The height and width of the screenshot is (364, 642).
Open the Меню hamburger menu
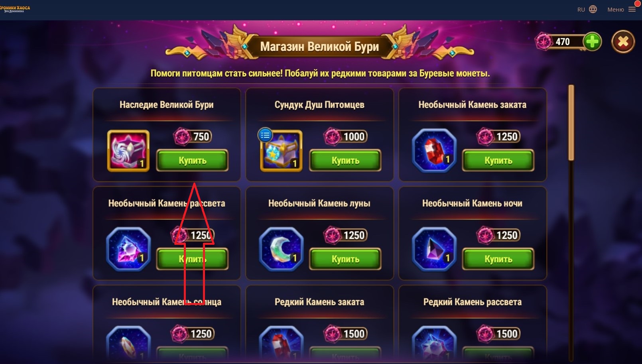[621, 9]
